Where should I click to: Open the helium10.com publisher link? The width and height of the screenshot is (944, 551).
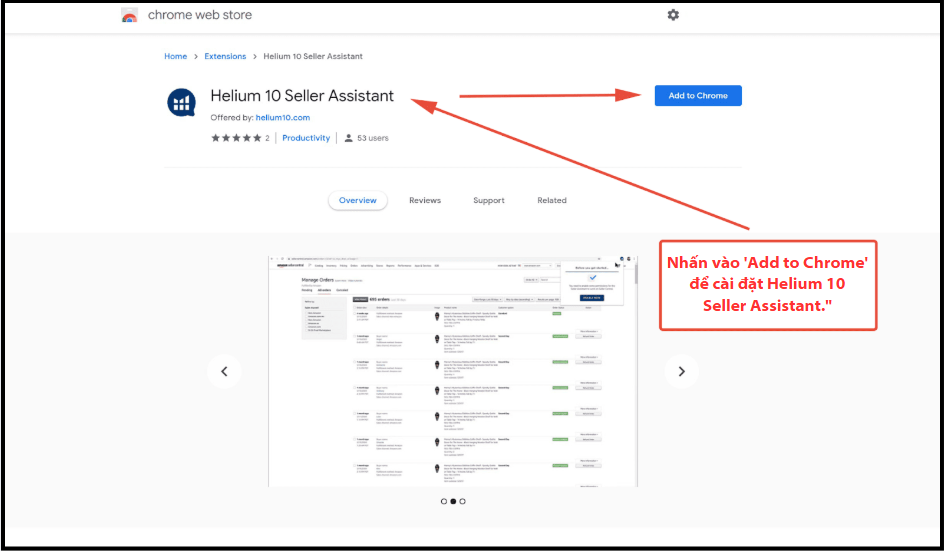pos(283,117)
